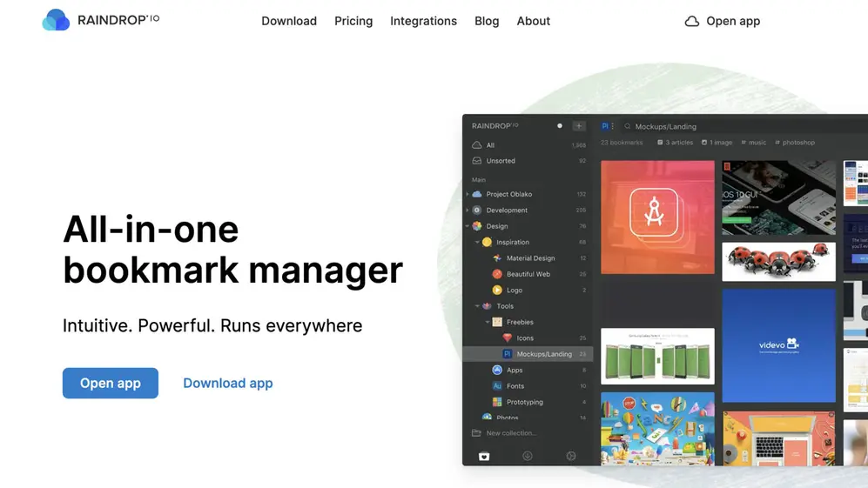Open the Download nav item
This screenshot has width=868, height=488.
[x=289, y=21]
